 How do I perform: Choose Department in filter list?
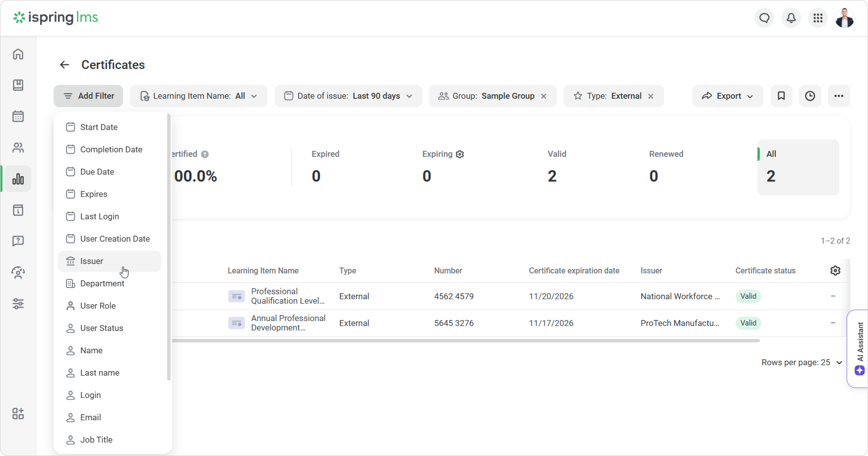tap(102, 283)
